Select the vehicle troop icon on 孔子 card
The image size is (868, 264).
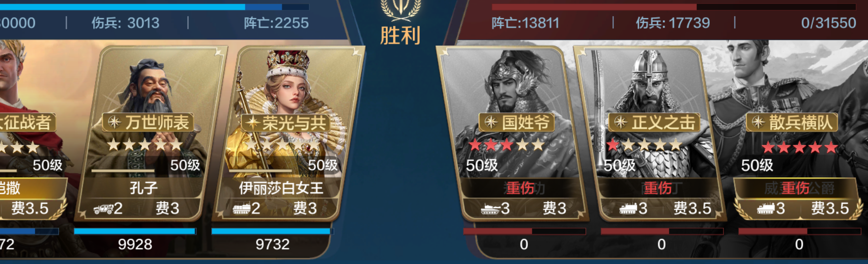coord(103,209)
